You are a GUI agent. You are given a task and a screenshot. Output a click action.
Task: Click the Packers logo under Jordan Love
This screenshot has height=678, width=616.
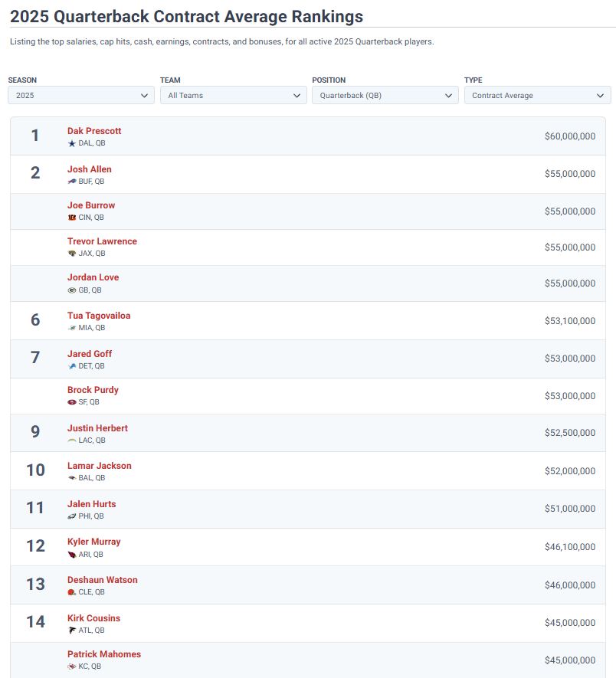coord(72,290)
